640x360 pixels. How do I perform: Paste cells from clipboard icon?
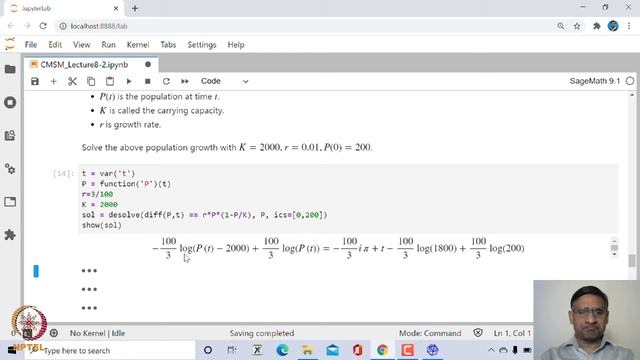pos(110,81)
